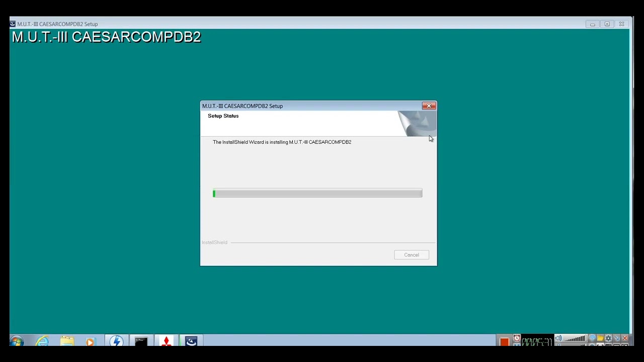
Task: Click the large 'M.U.T.-III CAESARCOMPDB2' banner text
Action: coord(106,37)
